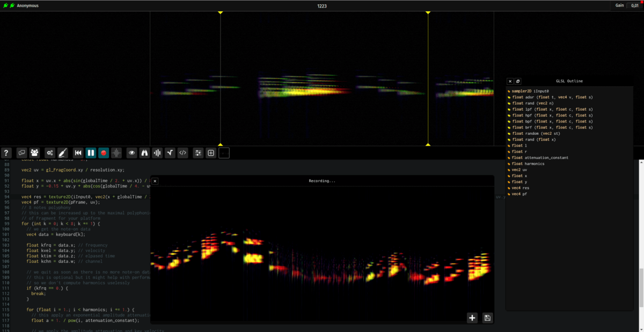This screenshot has height=332, width=644.
Task: Select 'float attenuation_constant' in the outline list
Action: pos(540,157)
